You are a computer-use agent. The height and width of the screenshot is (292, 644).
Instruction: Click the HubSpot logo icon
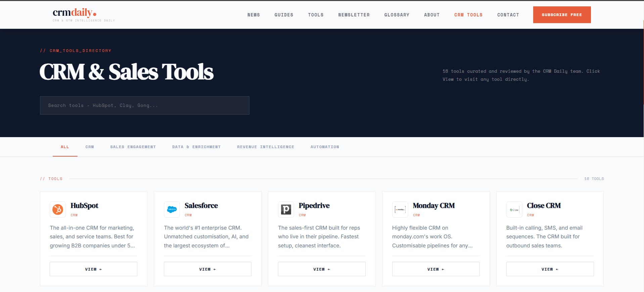point(58,210)
